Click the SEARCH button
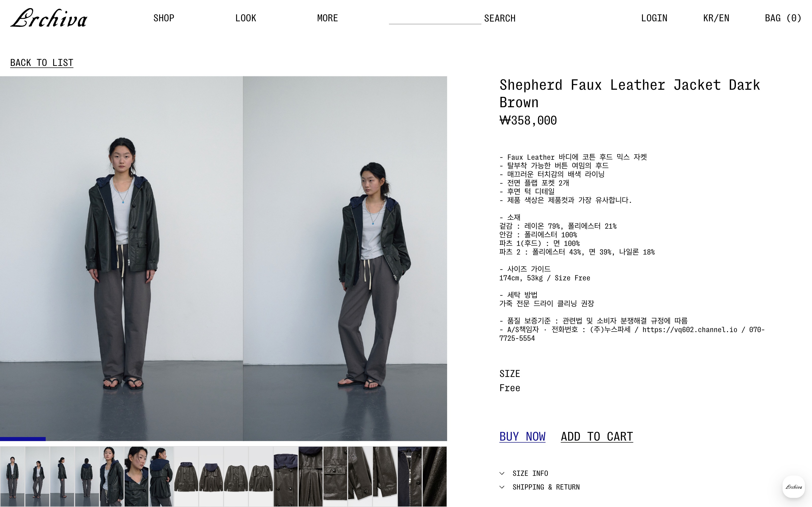Viewport: 812px width, 507px height. pyautogui.click(x=500, y=18)
